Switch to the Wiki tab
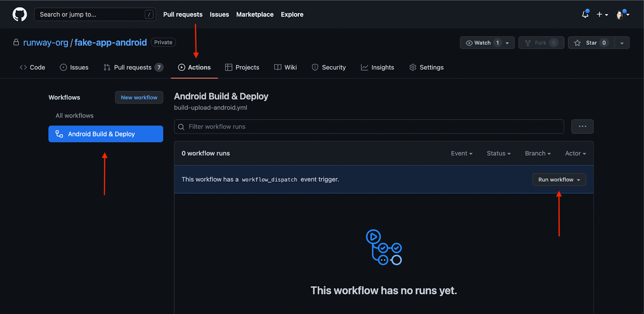Screen dimensions: 644x314 pos(285,67)
